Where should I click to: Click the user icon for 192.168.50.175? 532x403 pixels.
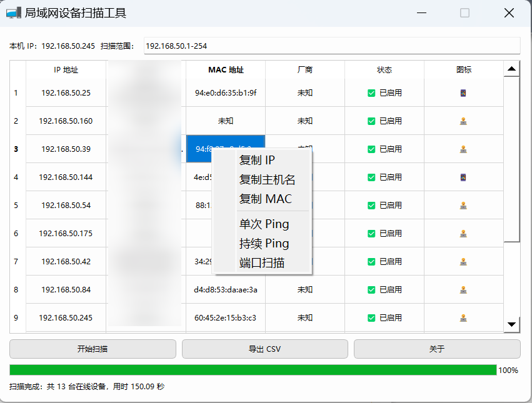[x=463, y=234]
